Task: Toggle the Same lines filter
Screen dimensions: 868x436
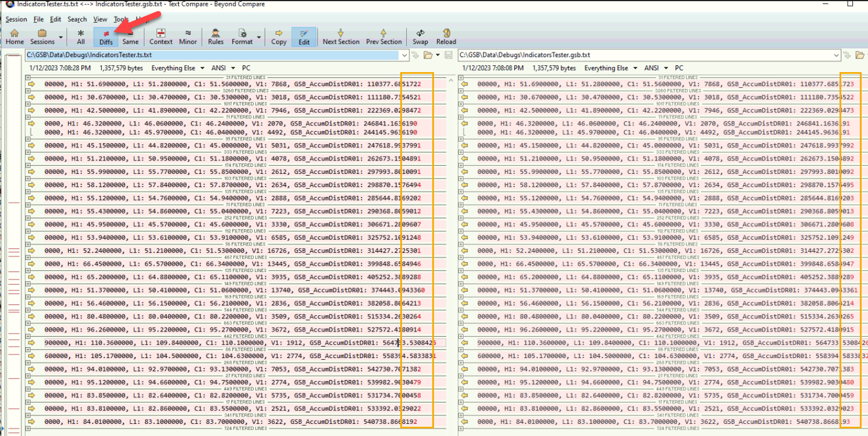Action: [x=130, y=37]
